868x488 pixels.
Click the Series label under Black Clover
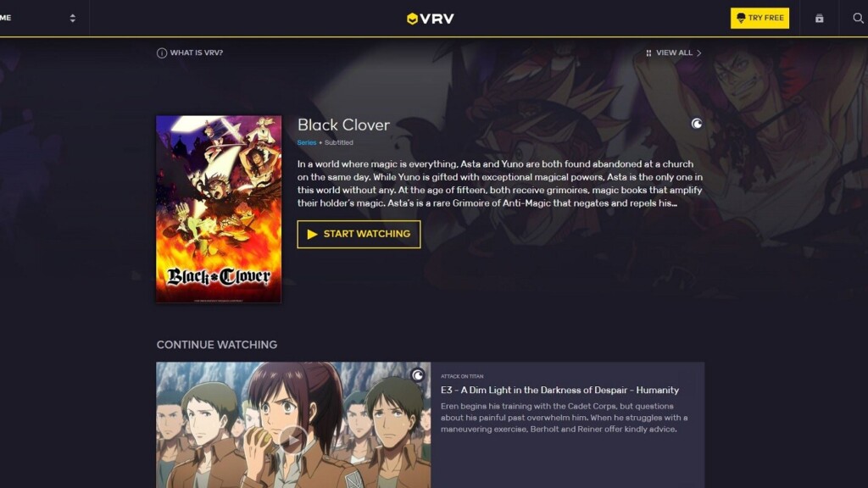pyautogui.click(x=307, y=142)
